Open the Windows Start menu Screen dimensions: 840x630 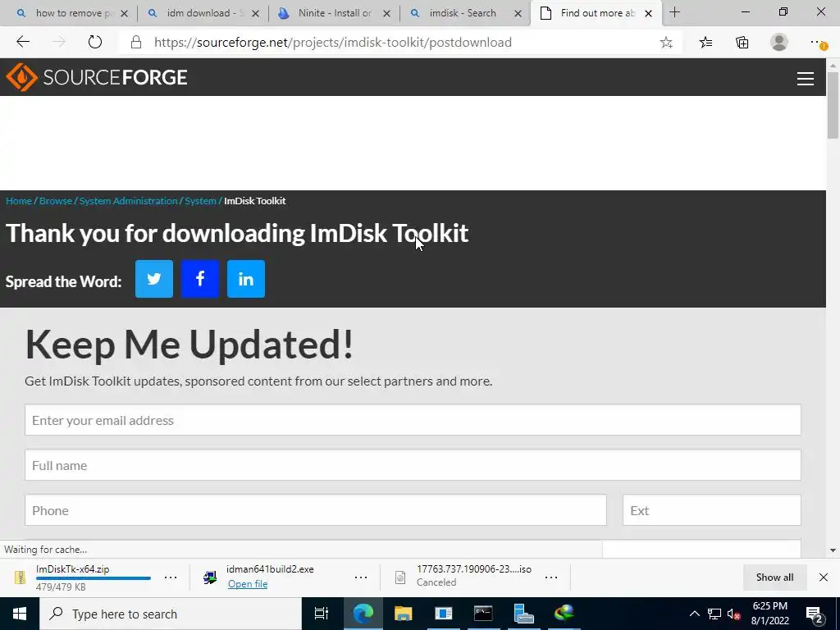tap(20, 614)
